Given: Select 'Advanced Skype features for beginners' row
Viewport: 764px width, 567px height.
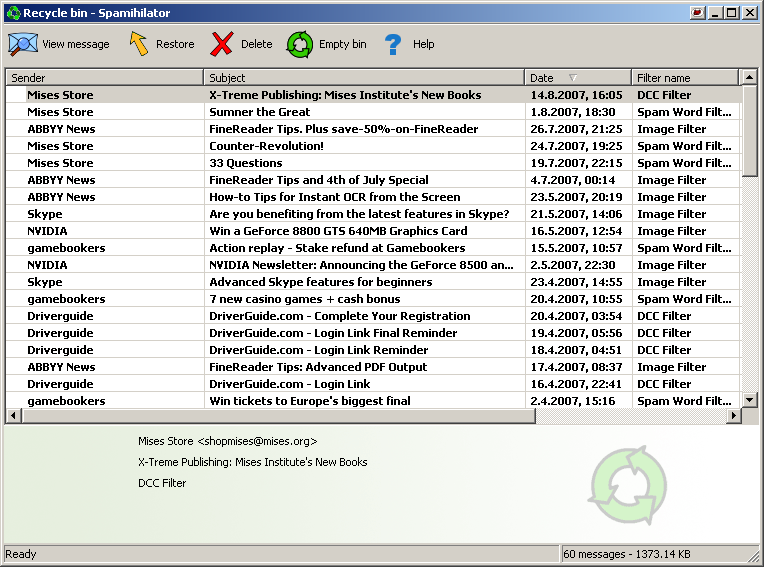Looking at the screenshot, I should 373,282.
